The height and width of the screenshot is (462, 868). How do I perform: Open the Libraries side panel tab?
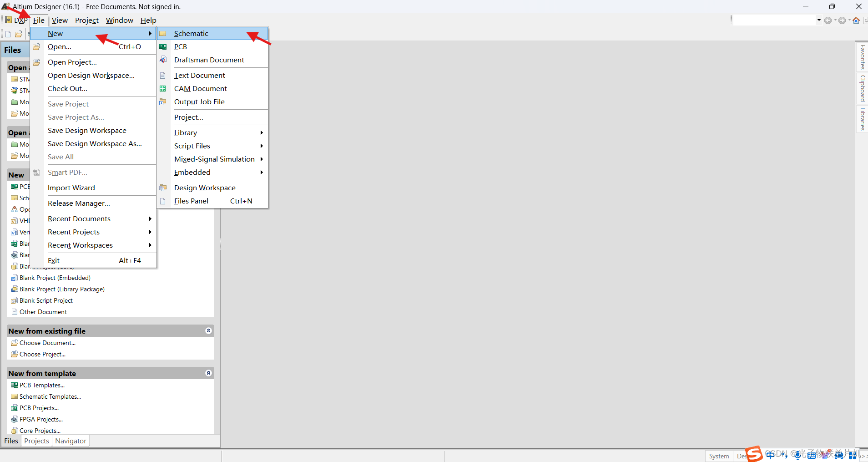coord(862,119)
